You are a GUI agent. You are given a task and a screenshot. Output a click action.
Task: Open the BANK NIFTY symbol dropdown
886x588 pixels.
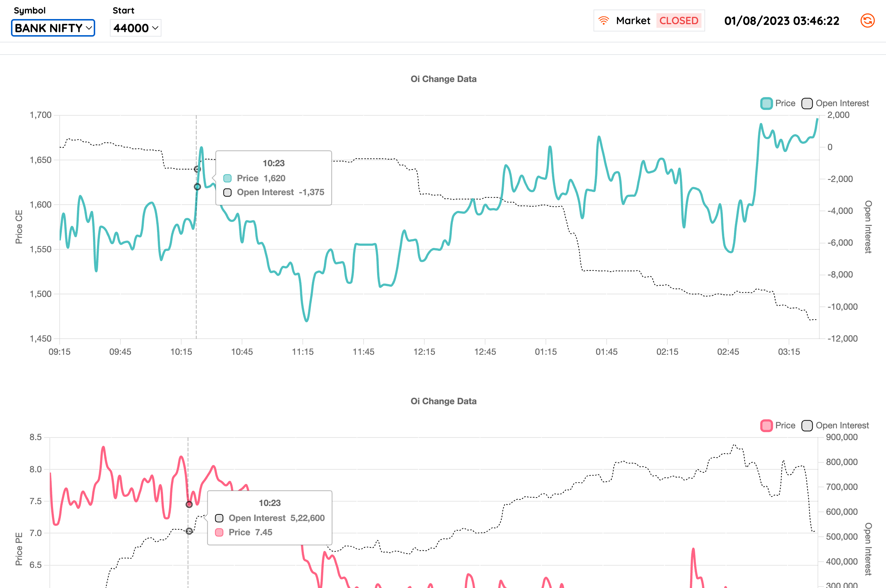(x=53, y=28)
